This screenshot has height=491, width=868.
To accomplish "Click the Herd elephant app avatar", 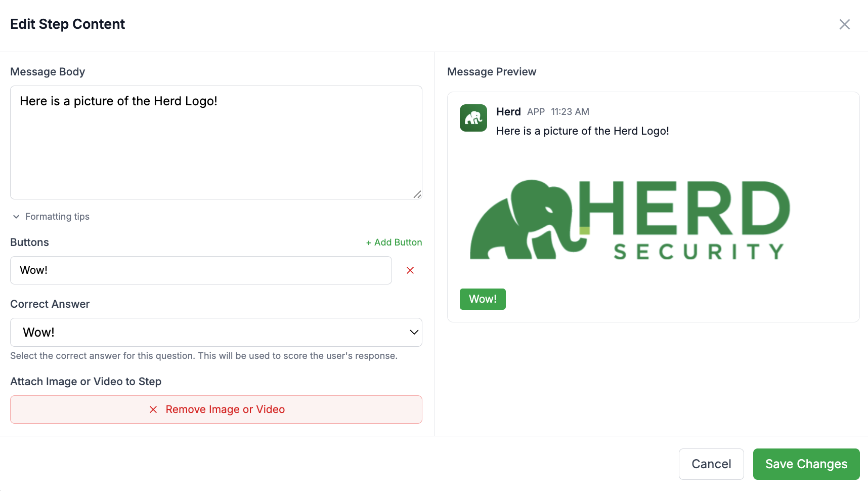I will 473,118.
